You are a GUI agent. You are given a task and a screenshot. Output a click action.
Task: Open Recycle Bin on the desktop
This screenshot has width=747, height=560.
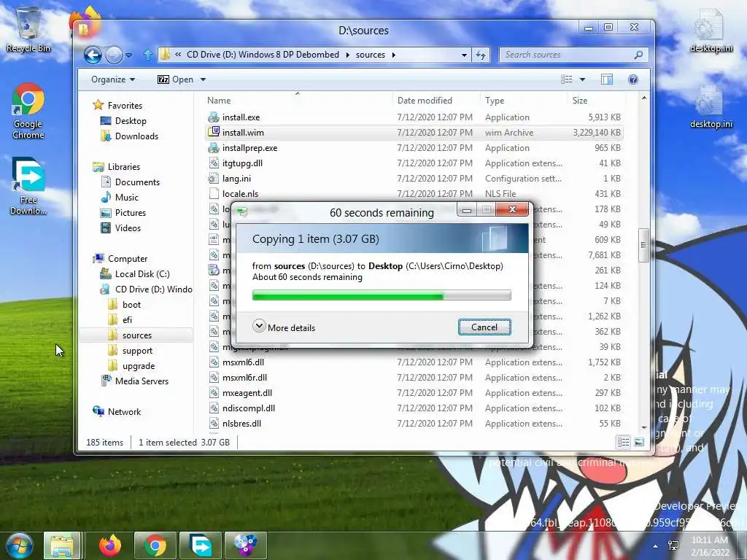point(28,29)
